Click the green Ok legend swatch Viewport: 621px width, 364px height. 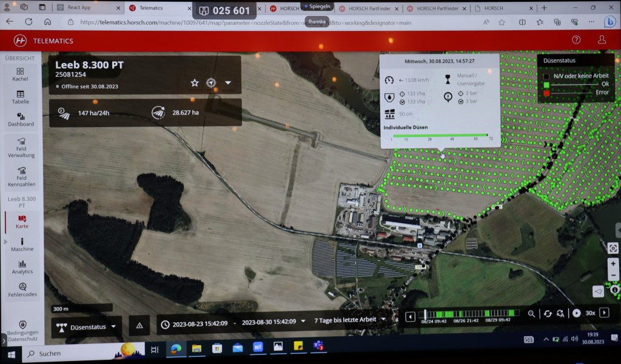546,85
